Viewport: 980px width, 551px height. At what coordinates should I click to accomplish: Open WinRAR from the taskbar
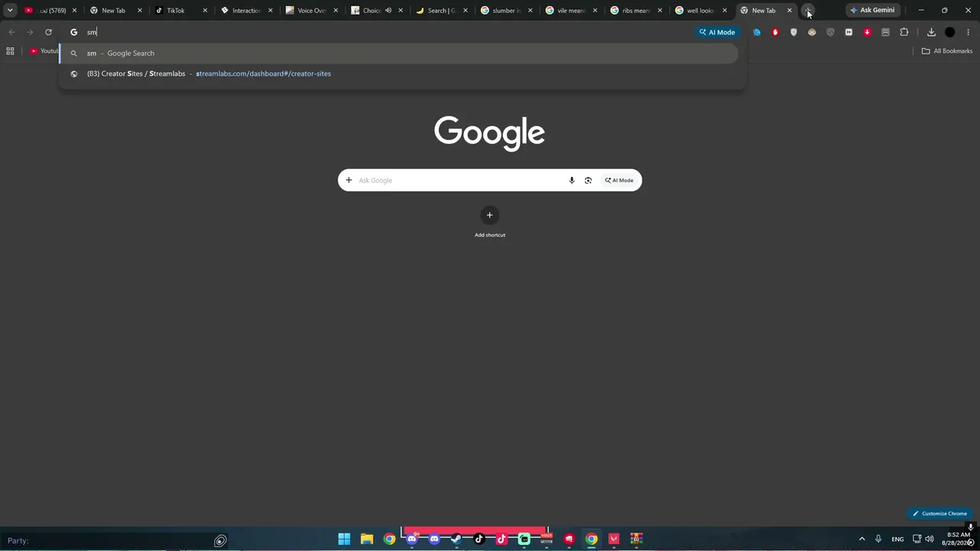(636, 539)
